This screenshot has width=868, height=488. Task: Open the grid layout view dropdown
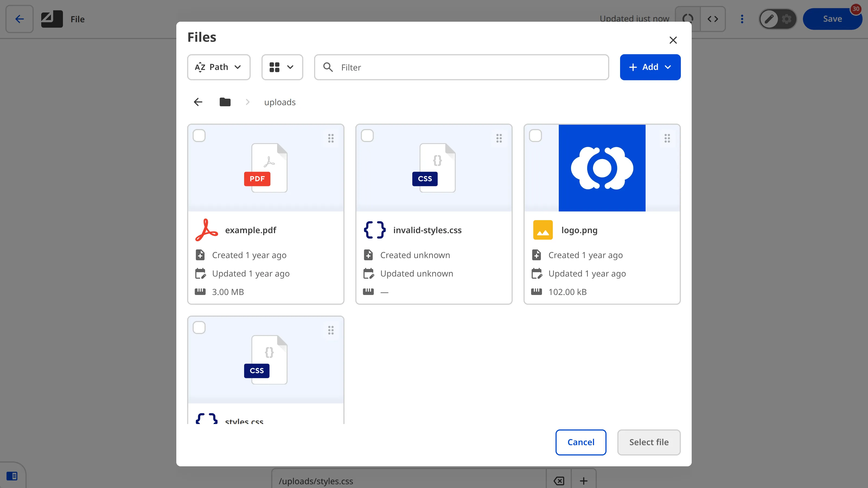click(x=282, y=67)
